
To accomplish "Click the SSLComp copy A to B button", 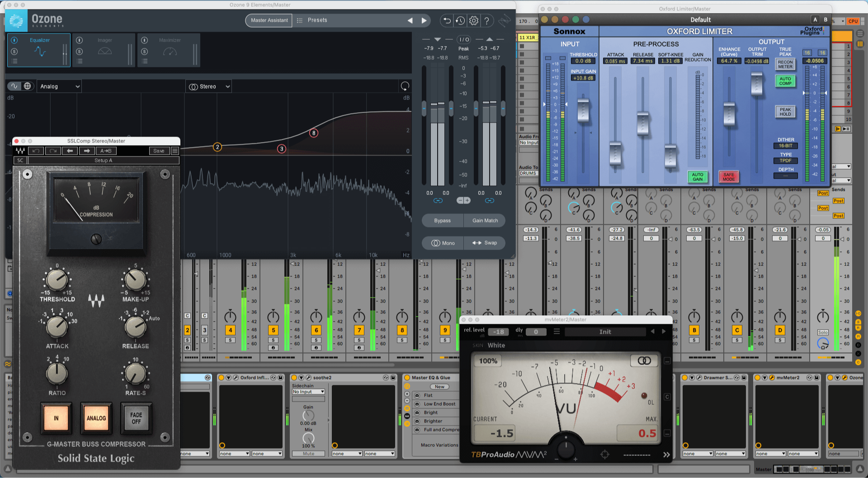I will [106, 151].
